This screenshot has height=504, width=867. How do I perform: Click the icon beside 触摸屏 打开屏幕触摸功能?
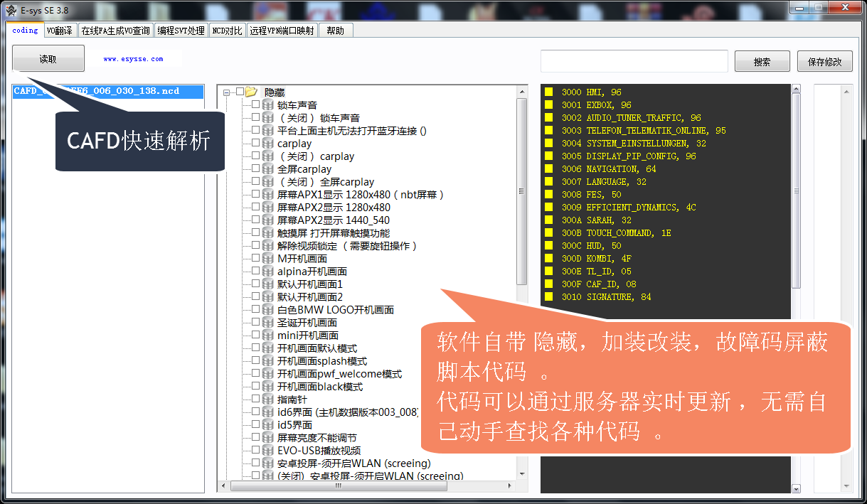[268, 233]
